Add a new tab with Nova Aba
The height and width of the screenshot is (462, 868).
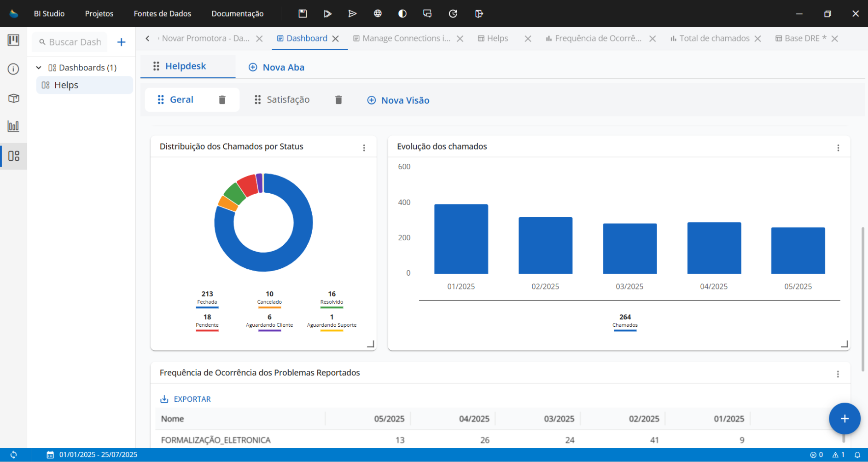coord(276,67)
